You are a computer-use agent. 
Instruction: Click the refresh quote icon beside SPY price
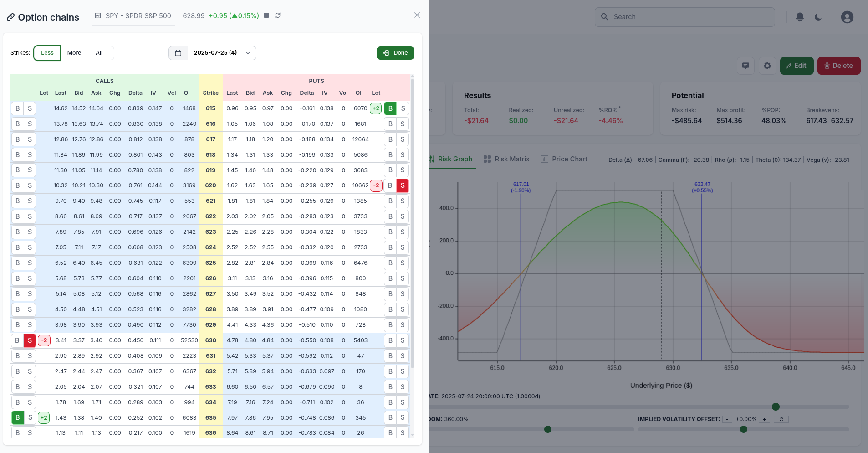[278, 15]
